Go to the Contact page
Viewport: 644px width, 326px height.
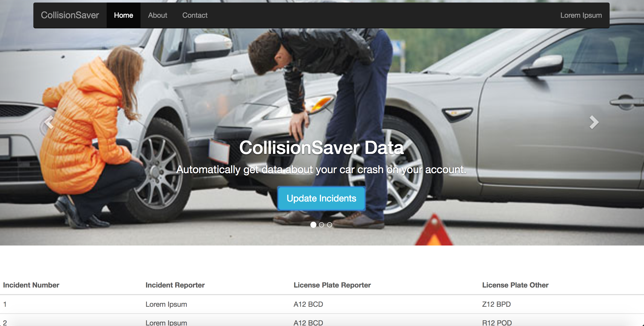(195, 15)
